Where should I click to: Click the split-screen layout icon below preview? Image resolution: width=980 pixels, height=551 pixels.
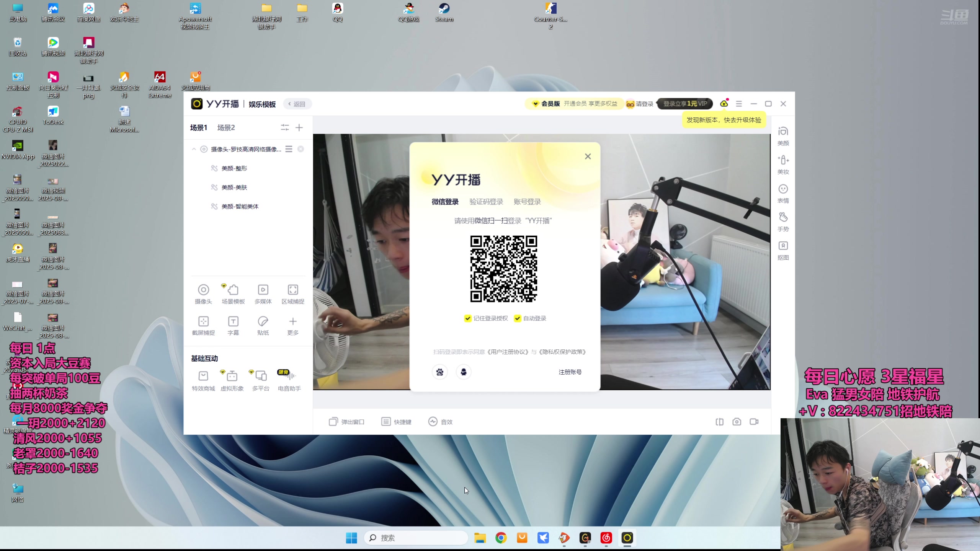click(719, 422)
